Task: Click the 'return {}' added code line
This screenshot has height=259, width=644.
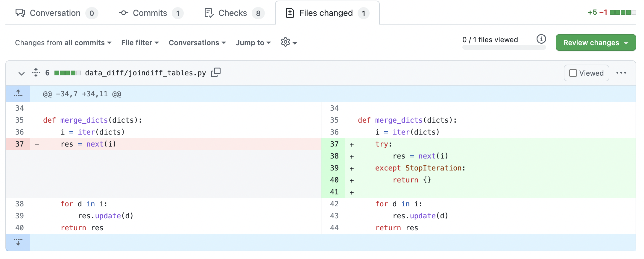Action: (x=412, y=180)
